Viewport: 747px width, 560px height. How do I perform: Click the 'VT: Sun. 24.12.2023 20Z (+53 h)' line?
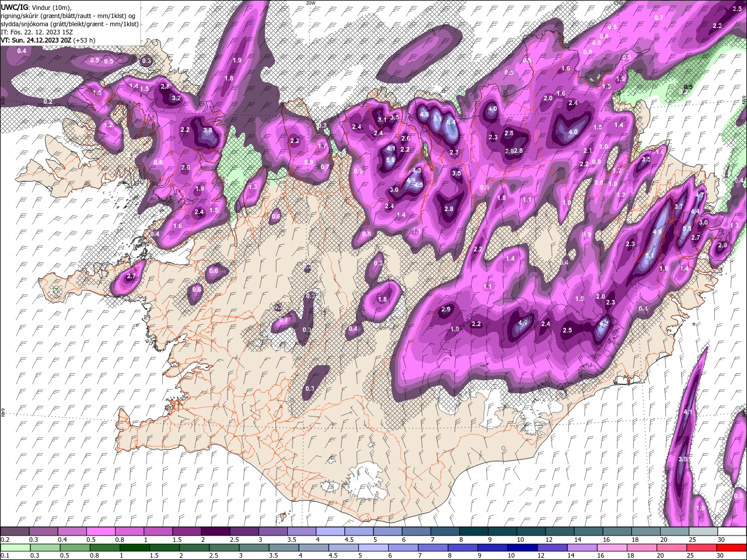point(48,40)
